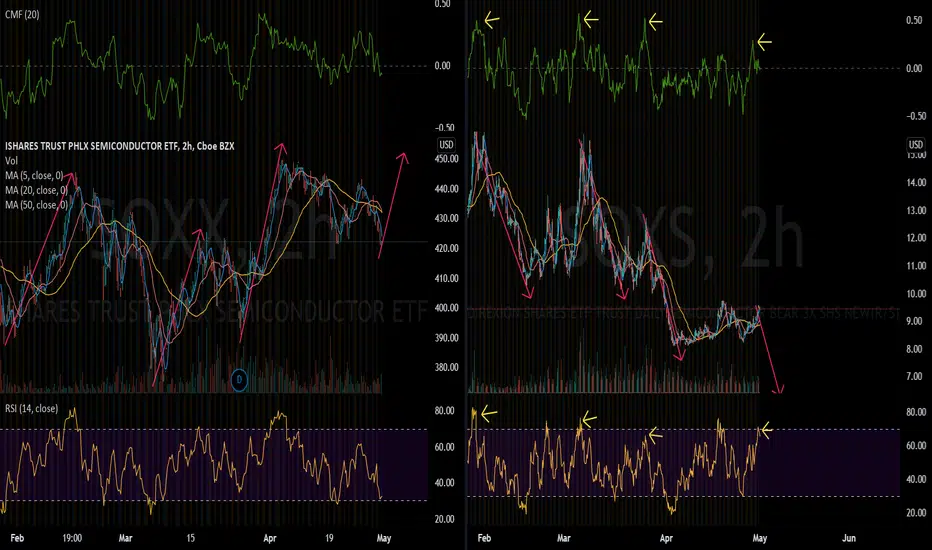The height and width of the screenshot is (550, 932).
Task: Click the 9.00 price label on SOXS axis
Action: (915, 320)
